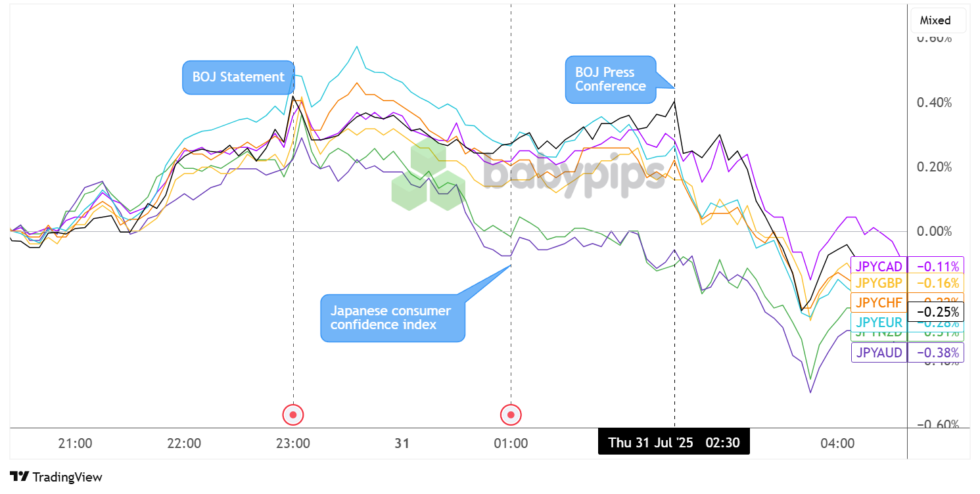
Task: Select the BOJ Press Conference callout
Action: [x=611, y=79]
